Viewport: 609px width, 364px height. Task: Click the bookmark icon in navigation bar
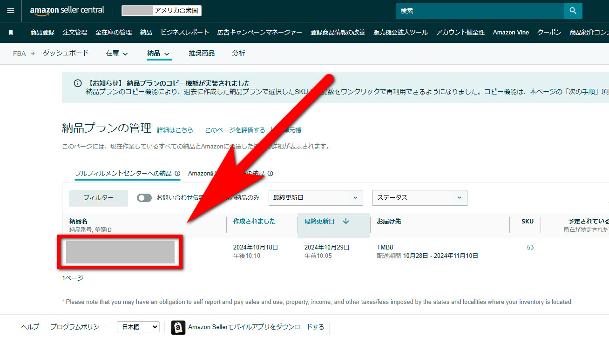point(11,33)
